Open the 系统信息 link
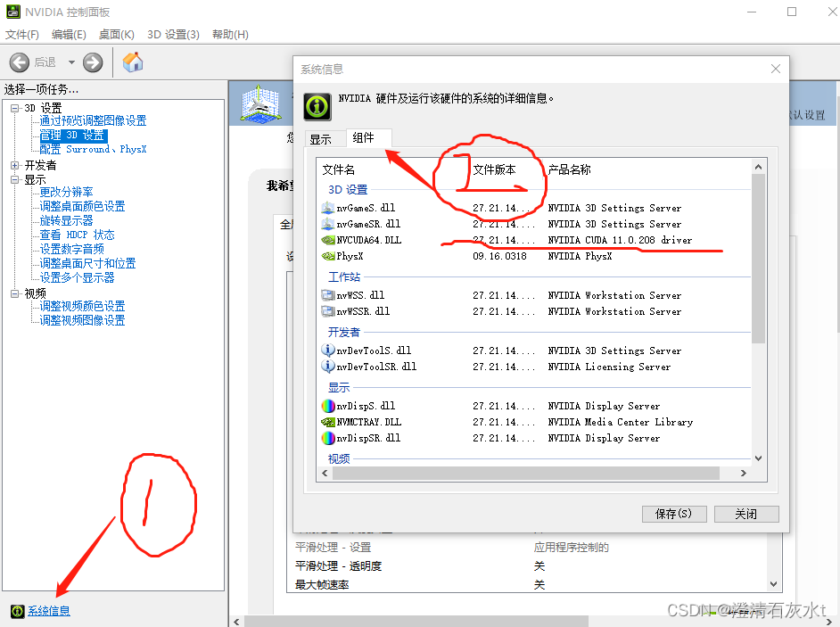 click(x=49, y=611)
